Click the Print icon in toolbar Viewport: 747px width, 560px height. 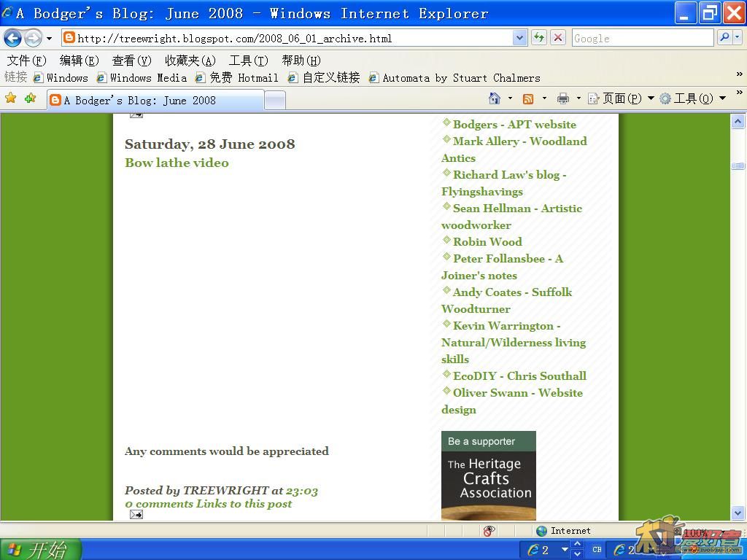[562, 98]
